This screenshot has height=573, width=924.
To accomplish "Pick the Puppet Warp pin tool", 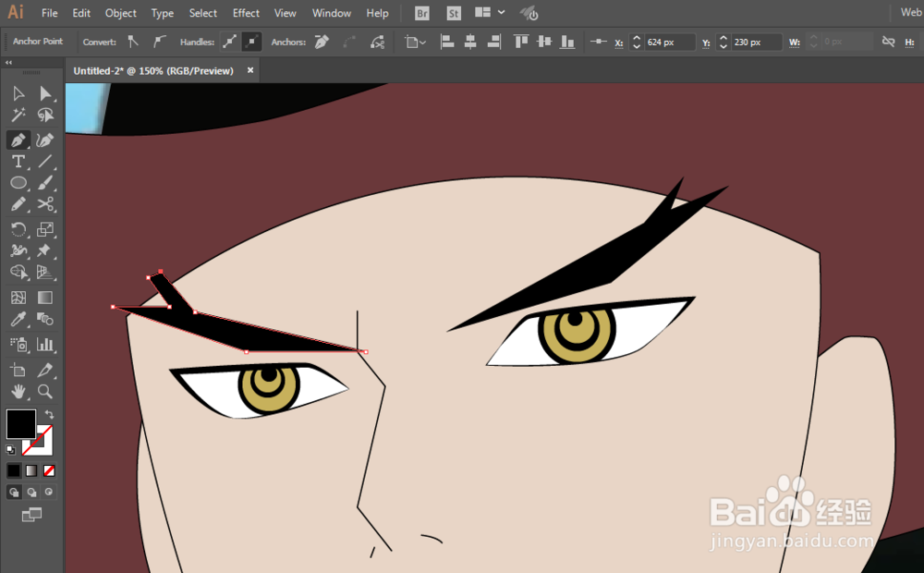I will (x=44, y=250).
